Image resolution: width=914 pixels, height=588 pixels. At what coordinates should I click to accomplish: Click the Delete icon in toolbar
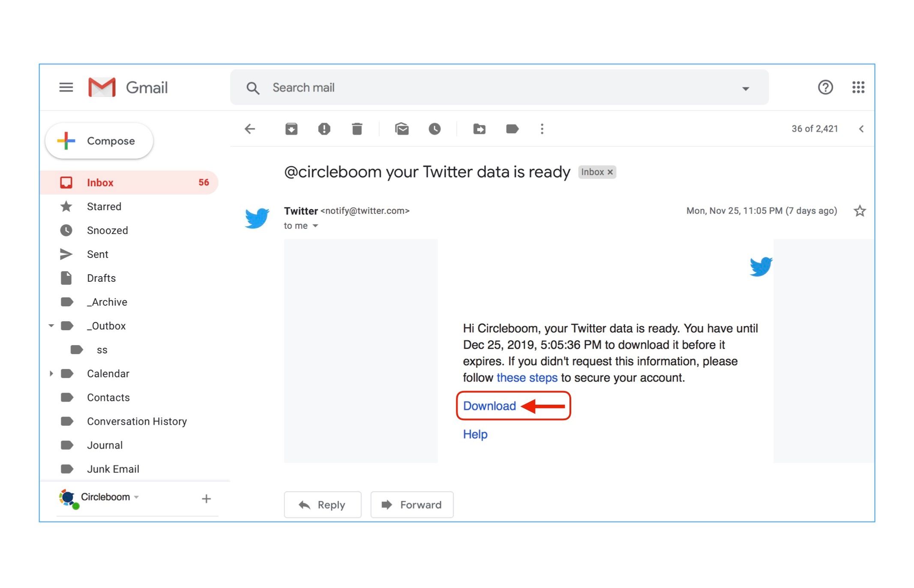358,129
